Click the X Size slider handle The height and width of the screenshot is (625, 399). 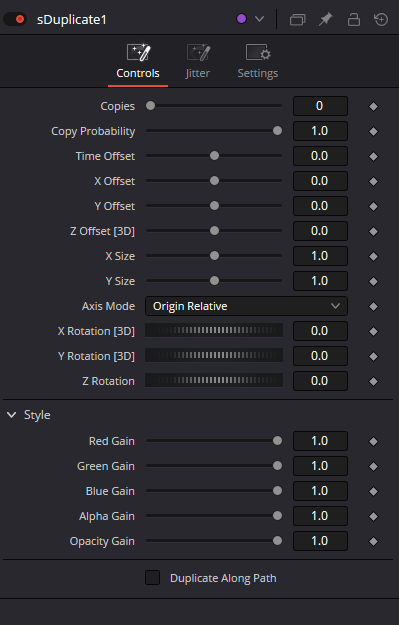point(214,256)
